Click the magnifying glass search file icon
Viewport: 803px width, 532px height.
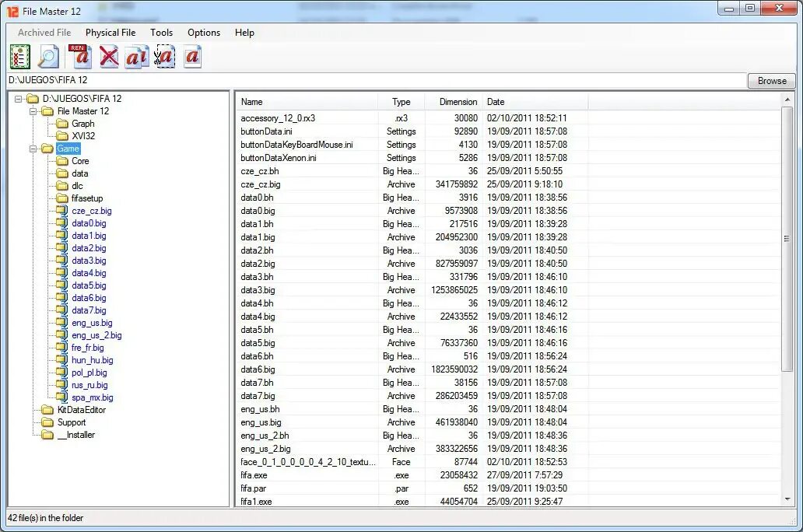pos(49,56)
